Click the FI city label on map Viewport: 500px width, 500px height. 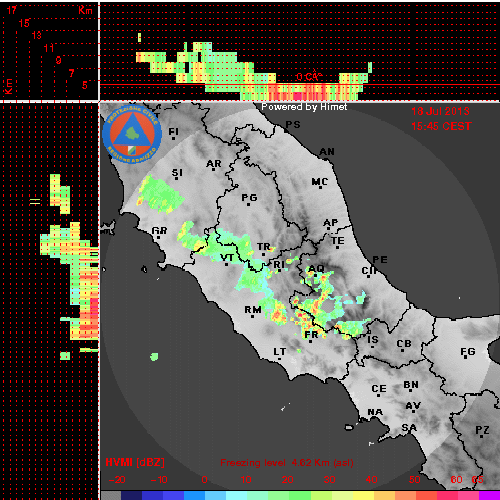click(173, 132)
